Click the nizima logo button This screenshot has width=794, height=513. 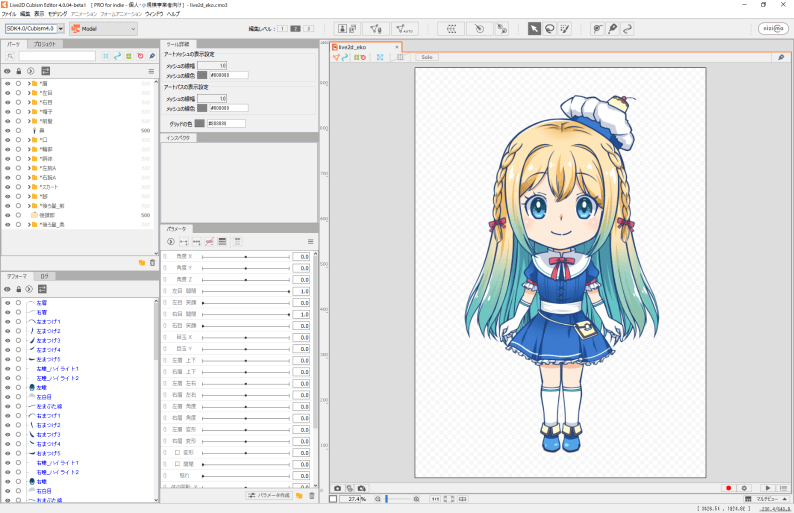point(773,28)
